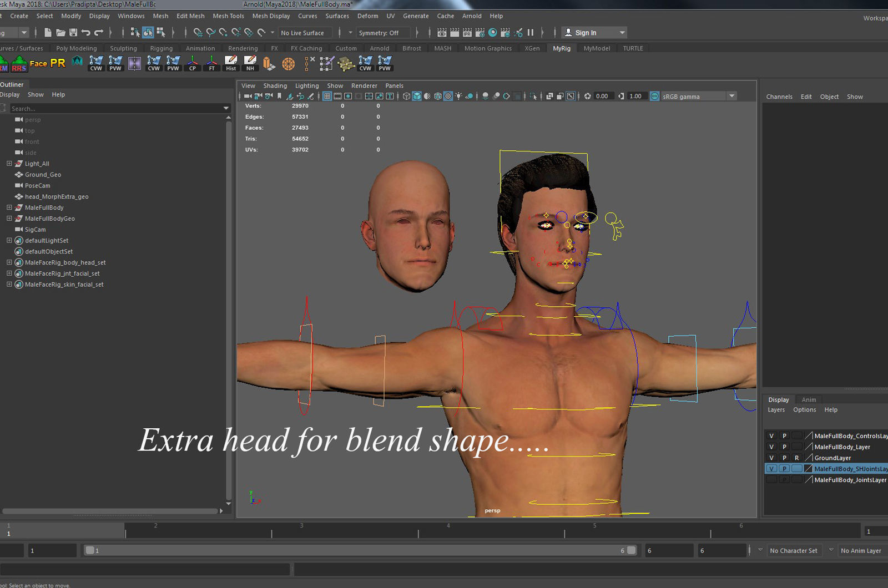This screenshot has width=888, height=588.
Task: Expand the MaleFullBody node in Outliner
Action: [x=9, y=207]
